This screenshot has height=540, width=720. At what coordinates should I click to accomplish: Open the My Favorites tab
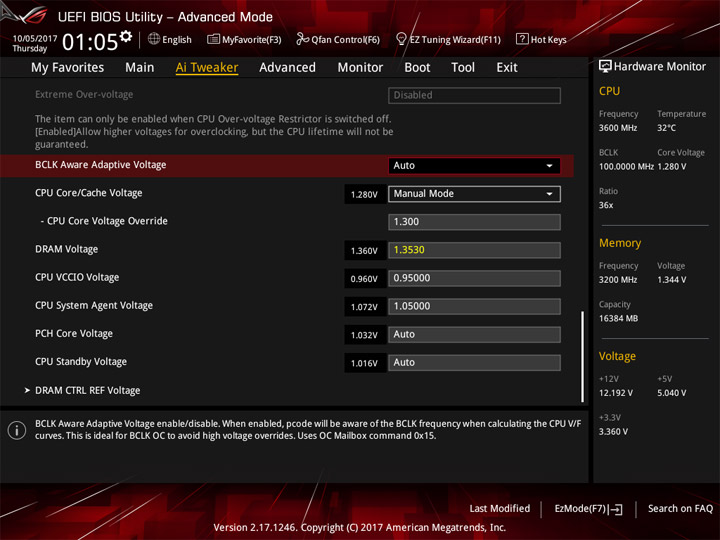coord(68,68)
